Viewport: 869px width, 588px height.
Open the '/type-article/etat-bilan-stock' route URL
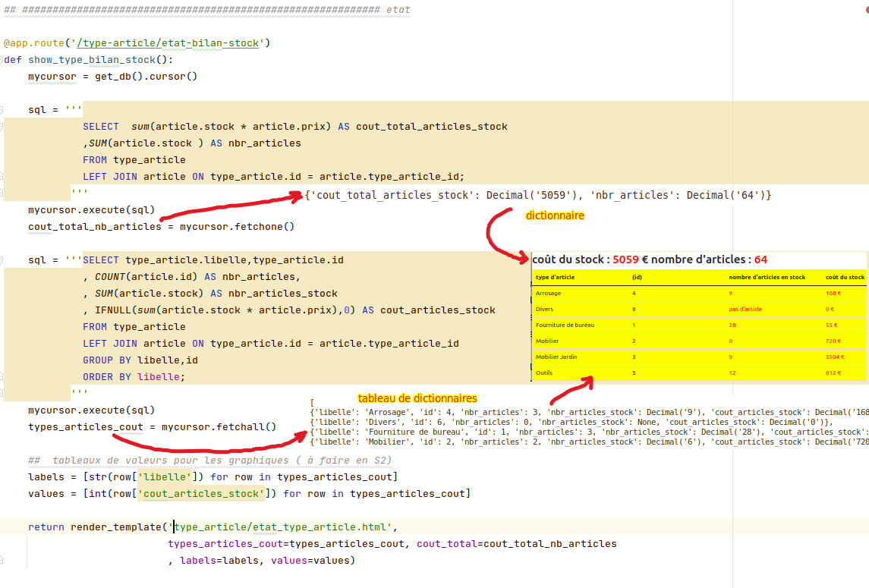(168, 43)
